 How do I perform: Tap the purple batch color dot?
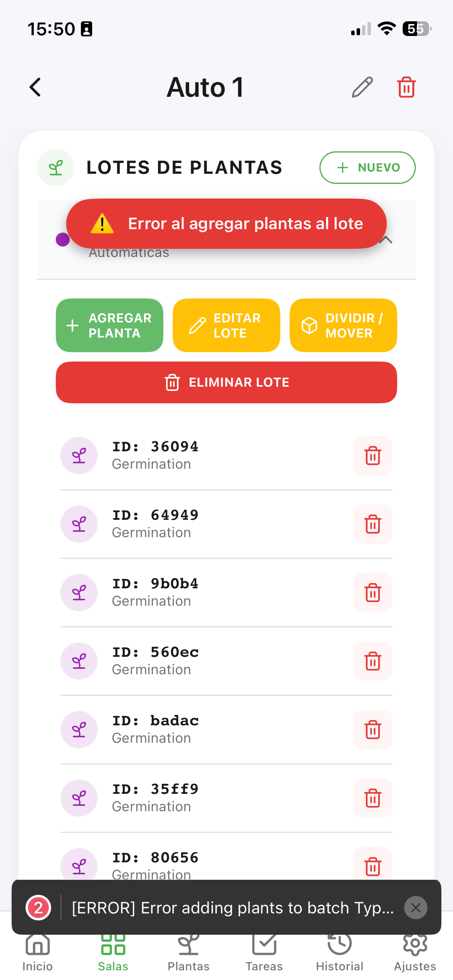[63, 240]
